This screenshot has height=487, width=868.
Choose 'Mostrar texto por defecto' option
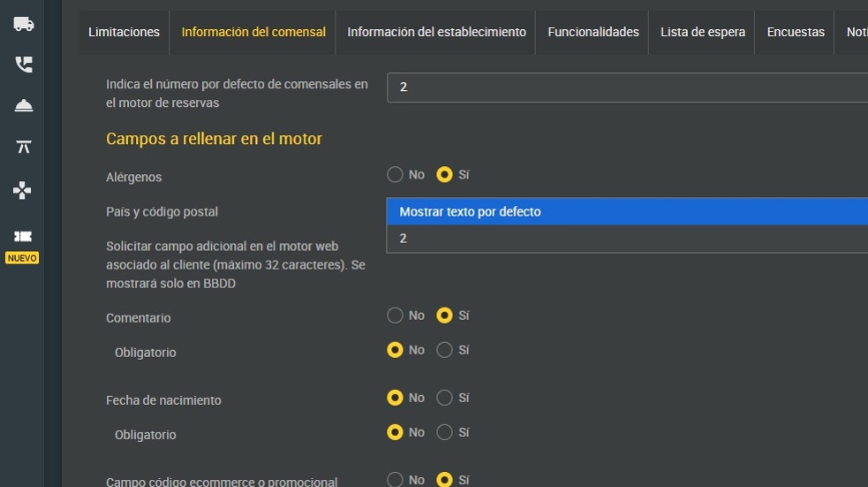pos(627,212)
